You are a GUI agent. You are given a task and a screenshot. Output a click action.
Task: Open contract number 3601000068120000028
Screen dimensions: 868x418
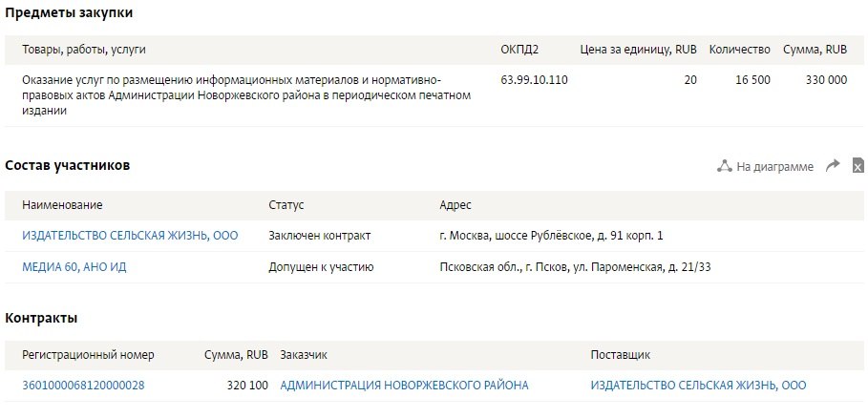pos(83,386)
